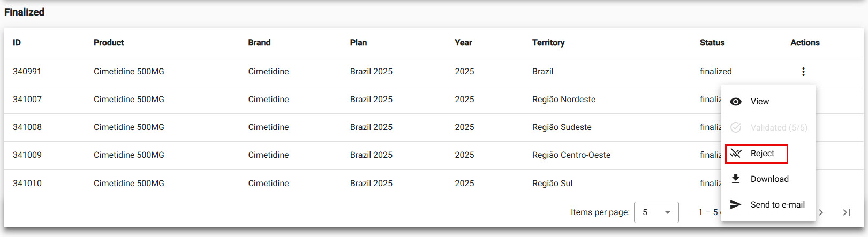Click the Status column header
The image size is (868, 237).
pyautogui.click(x=712, y=43)
